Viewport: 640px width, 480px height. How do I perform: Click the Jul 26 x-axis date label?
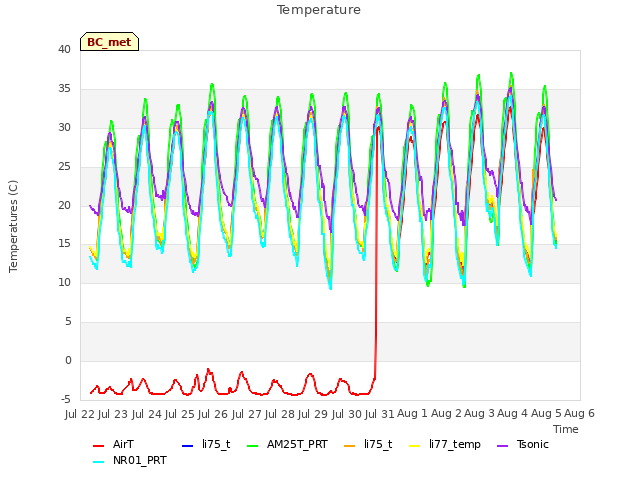[213, 414]
